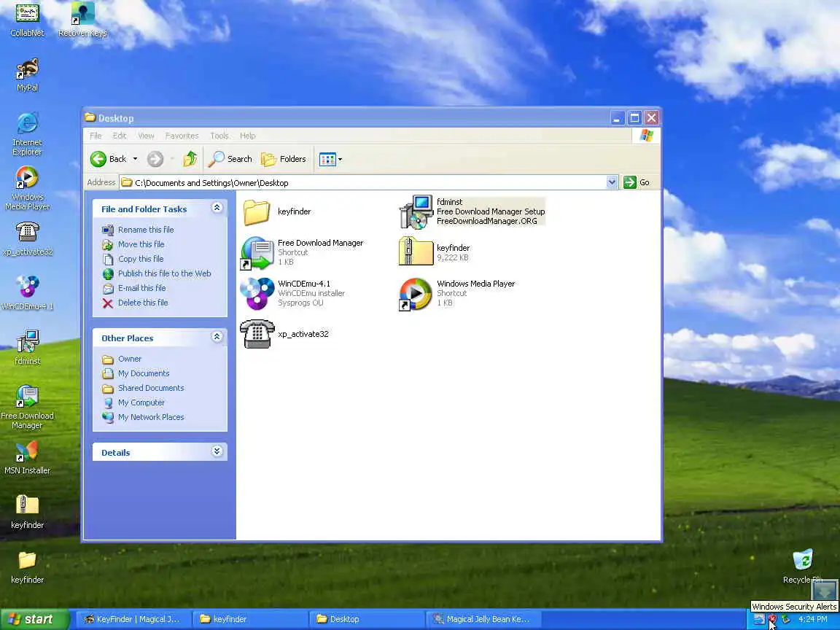The height and width of the screenshot is (630, 840).
Task: Toggle the Folders pane button
Action: (x=284, y=158)
